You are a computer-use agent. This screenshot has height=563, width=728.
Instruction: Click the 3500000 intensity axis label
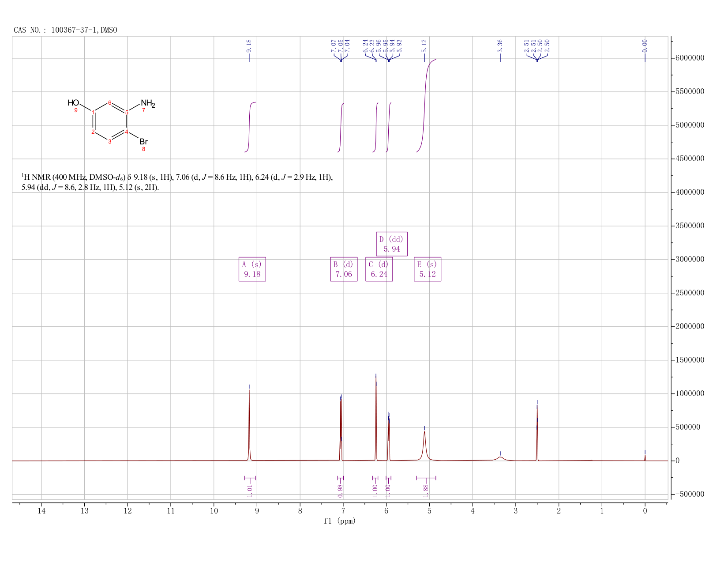click(x=689, y=226)
